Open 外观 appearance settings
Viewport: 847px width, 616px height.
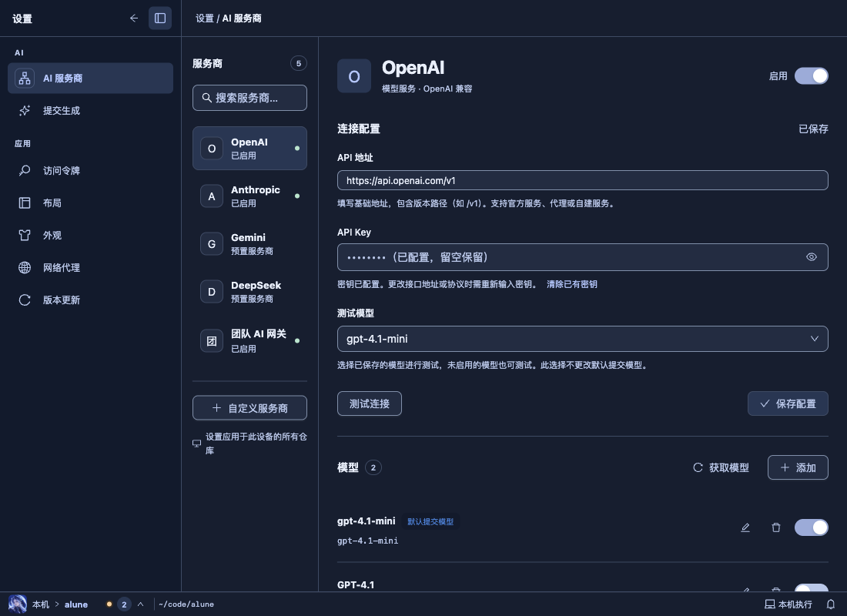coord(90,236)
